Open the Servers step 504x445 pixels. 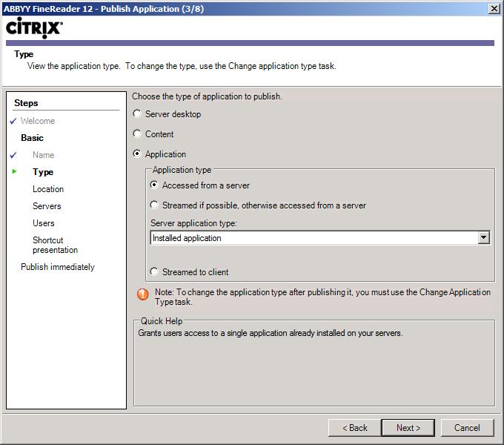click(47, 206)
